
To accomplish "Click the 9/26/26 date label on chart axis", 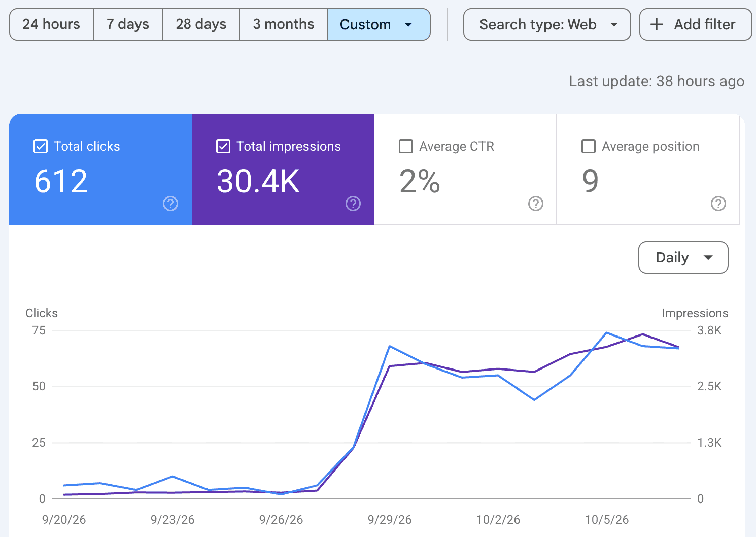I will pyautogui.click(x=281, y=520).
